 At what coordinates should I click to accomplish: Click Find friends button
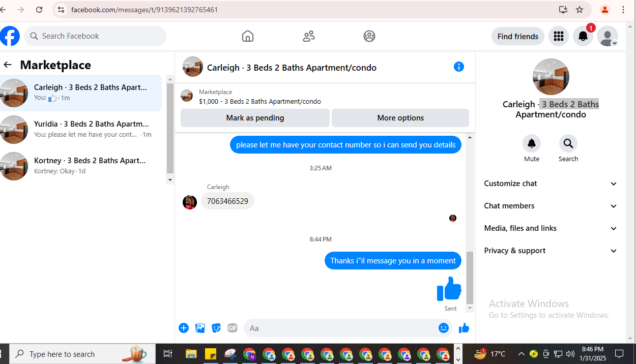(518, 36)
